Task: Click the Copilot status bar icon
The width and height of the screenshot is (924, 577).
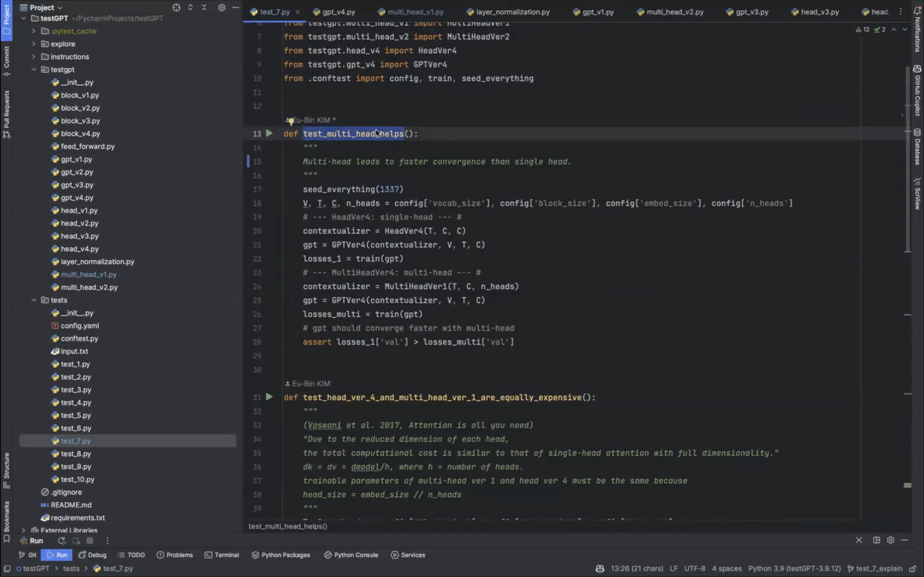Action: coord(600,568)
